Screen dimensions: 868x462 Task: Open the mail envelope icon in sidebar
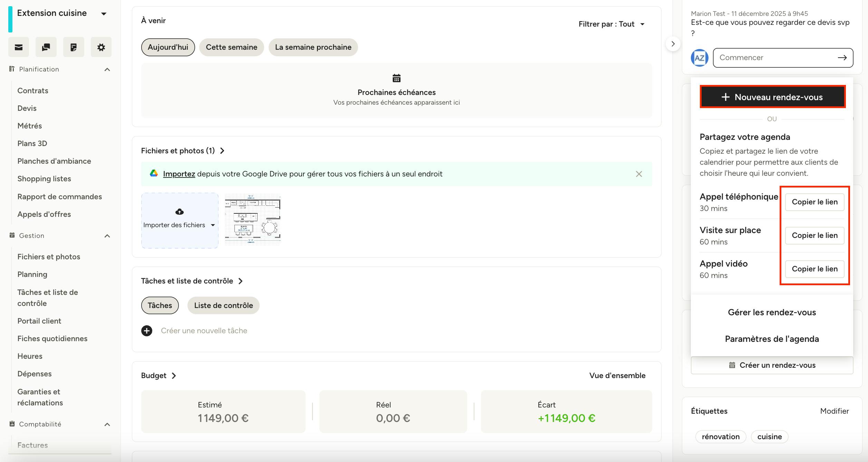[x=19, y=47]
